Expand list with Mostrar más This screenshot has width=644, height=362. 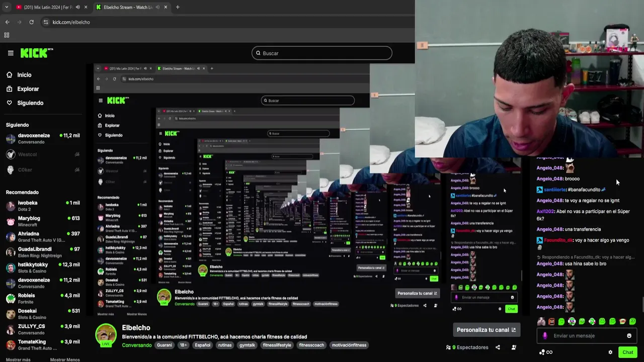tap(18, 359)
